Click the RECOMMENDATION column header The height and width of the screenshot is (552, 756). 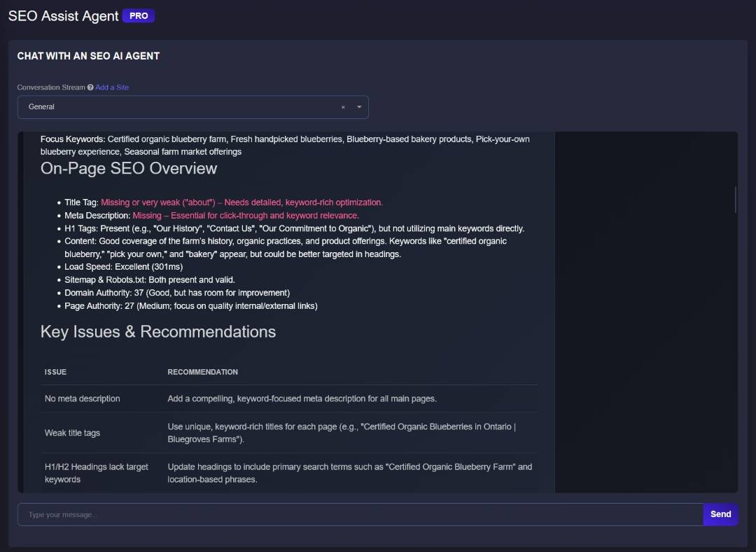point(202,372)
